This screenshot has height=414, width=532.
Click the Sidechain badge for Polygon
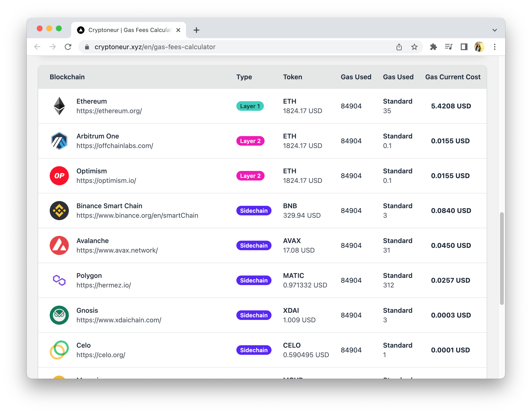tap(254, 280)
